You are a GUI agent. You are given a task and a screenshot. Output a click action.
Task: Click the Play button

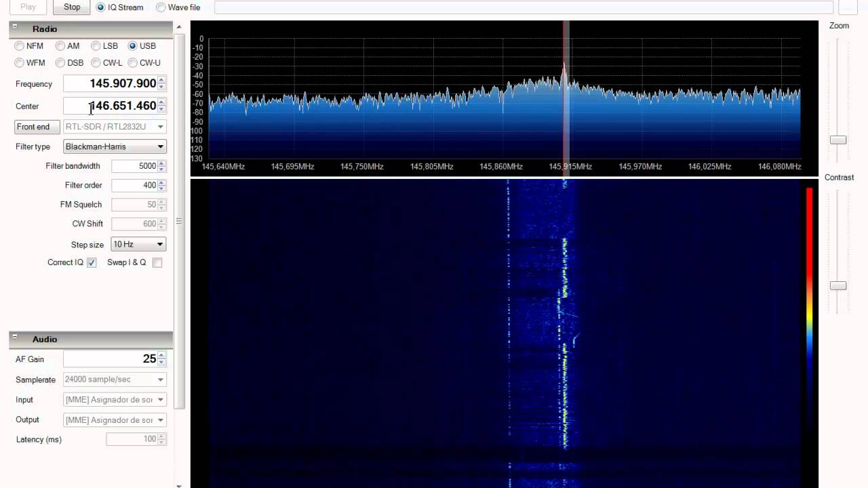click(28, 7)
